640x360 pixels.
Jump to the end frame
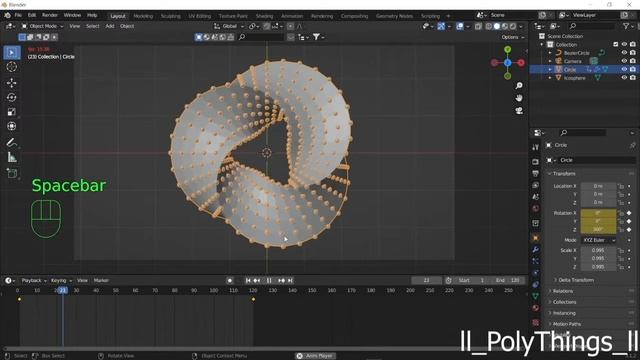point(290,280)
